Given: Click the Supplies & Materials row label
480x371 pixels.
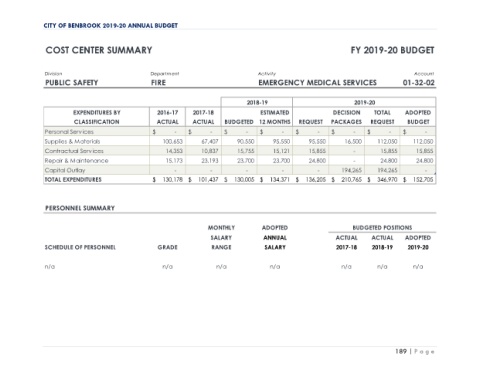Looking at the screenshot, I should [x=72, y=141].
